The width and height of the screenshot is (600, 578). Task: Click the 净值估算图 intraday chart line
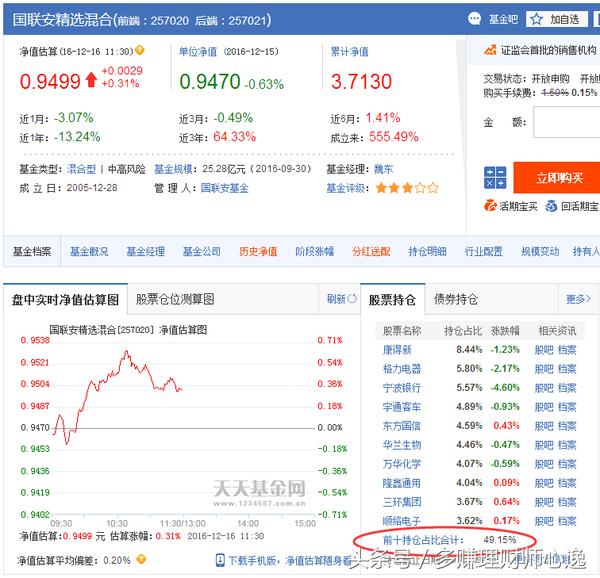pyautogui.click(x=118, y=396)
